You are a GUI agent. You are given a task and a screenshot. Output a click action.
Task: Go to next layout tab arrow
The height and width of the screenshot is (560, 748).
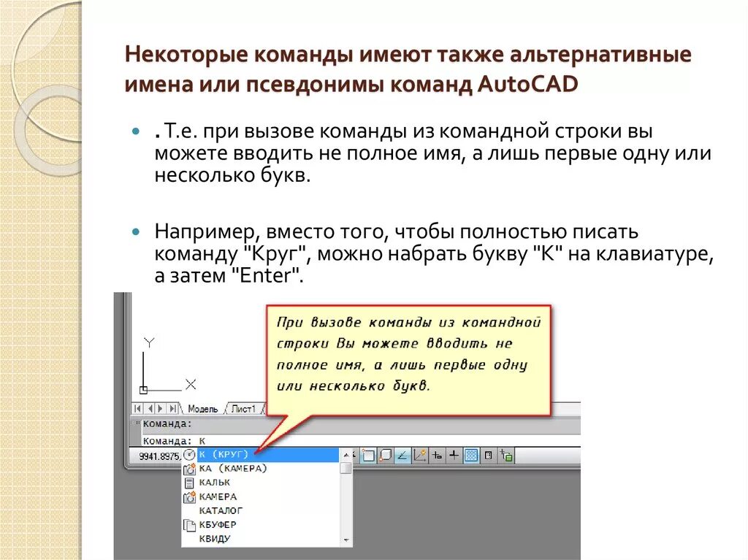(161, 409)
